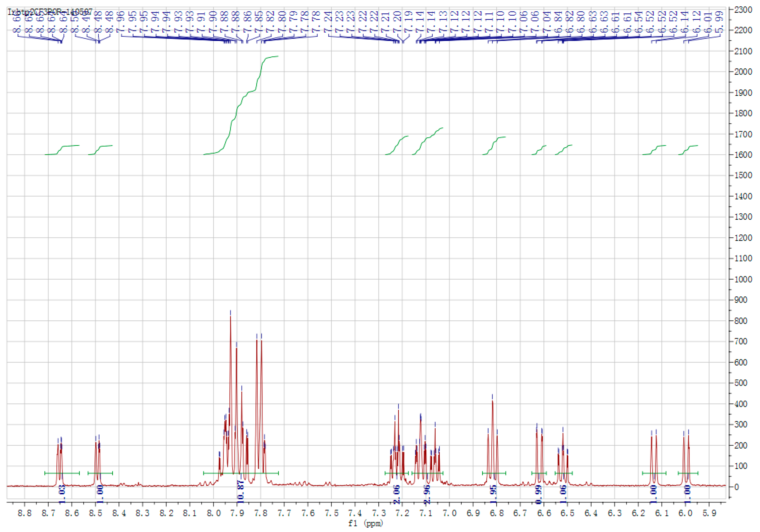The image size is (760, 532).
Task: Click the 8.0 tick label on ppm axis
Action: click(x=214, y=513)
